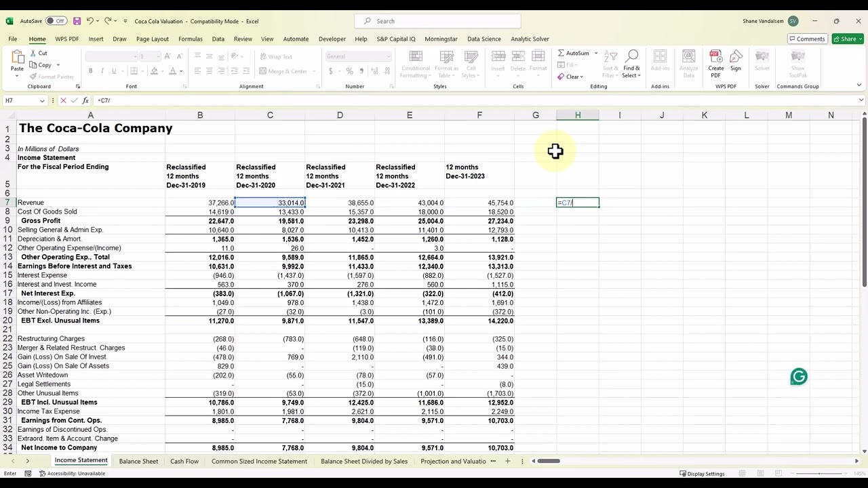Click the Decrease Font Size icon
868x488 pixels.
pyautogui.click(x=180, y=56)
